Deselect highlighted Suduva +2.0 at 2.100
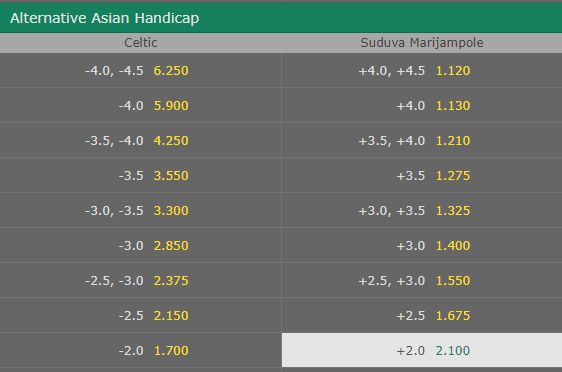Screen dimensions: 562x372 [x=422, y=350]
